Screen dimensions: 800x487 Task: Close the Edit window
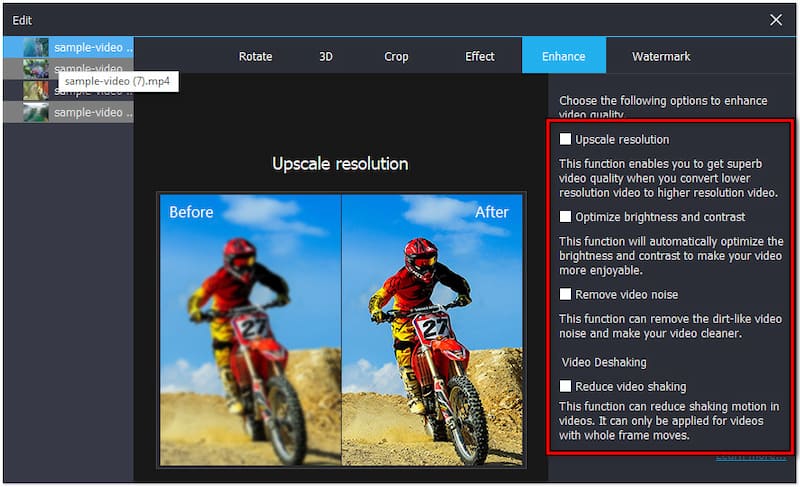tap(776, 19)
